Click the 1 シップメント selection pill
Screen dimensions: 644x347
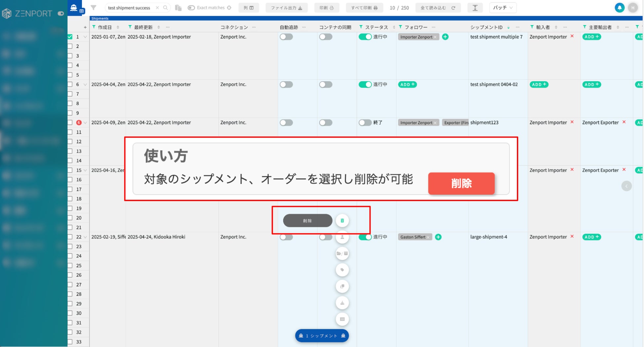322,336
